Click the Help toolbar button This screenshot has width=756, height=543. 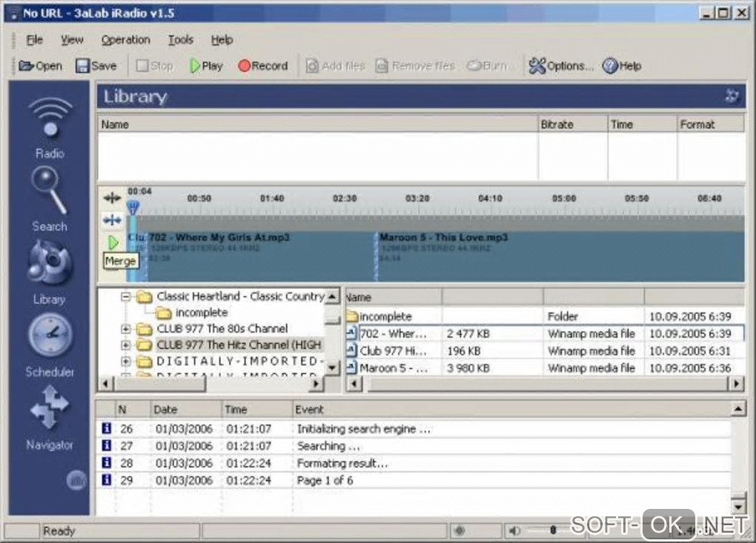click(x=622, y=66)
